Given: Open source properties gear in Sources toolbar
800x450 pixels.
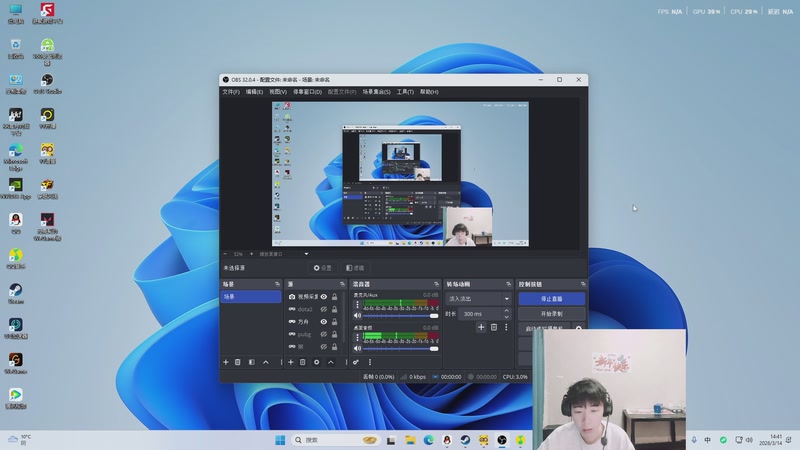Looking at the screenshot, I should (x=316, y=362).
